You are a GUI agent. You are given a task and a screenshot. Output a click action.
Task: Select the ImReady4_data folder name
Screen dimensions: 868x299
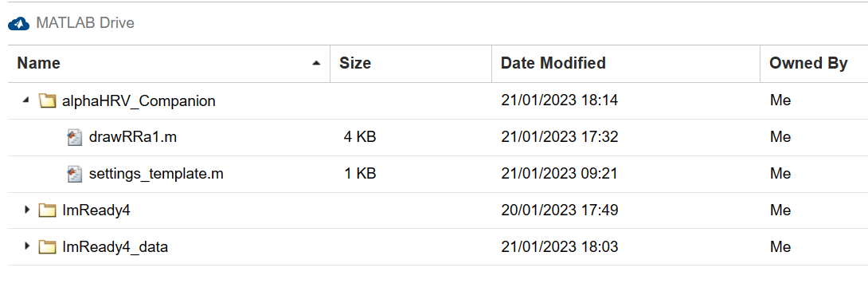tap(115, 247)
